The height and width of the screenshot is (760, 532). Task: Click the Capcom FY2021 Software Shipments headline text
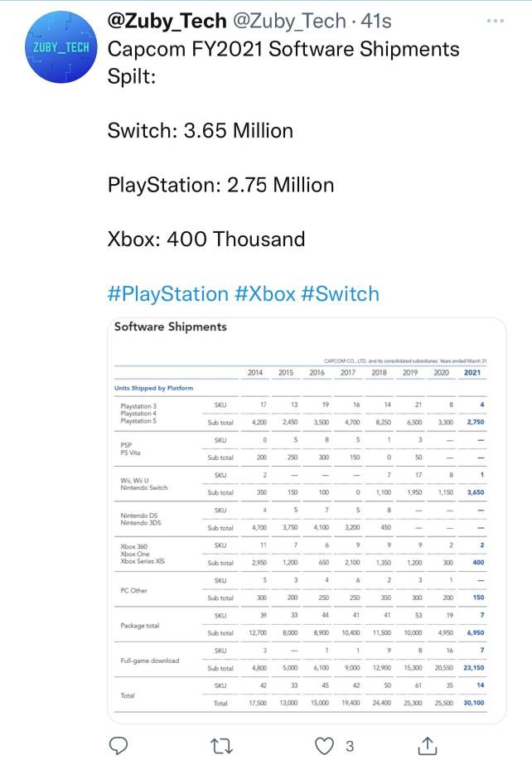pyautogui.click(x=283, y=50)
